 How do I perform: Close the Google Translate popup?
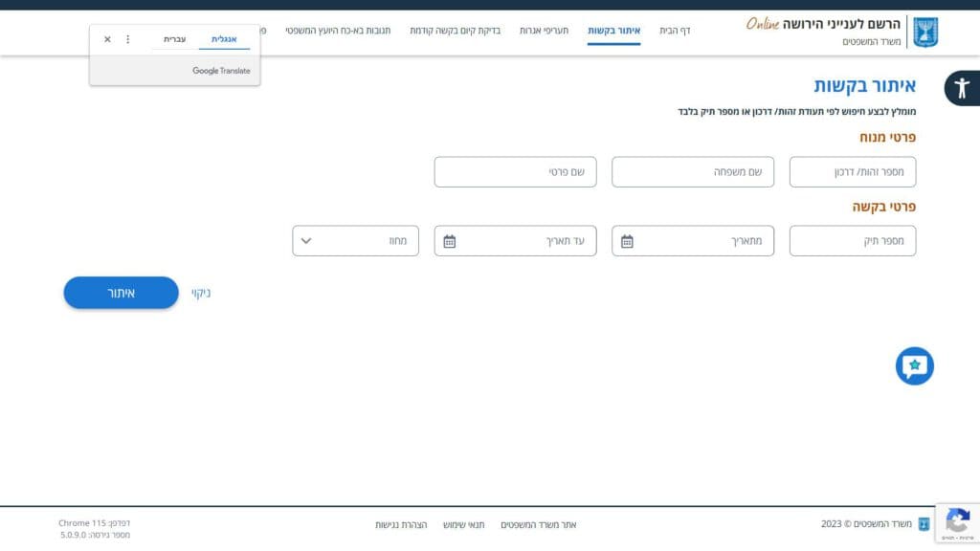[107, 39]
